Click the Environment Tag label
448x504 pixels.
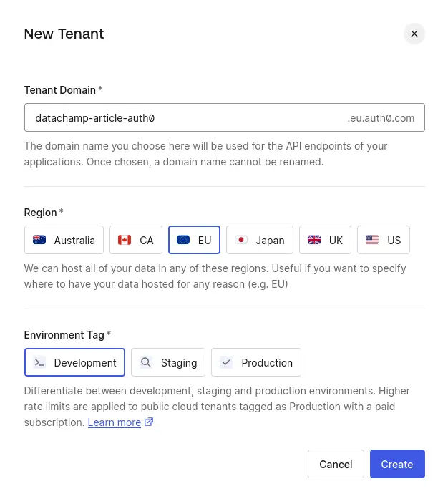point(64,335)
